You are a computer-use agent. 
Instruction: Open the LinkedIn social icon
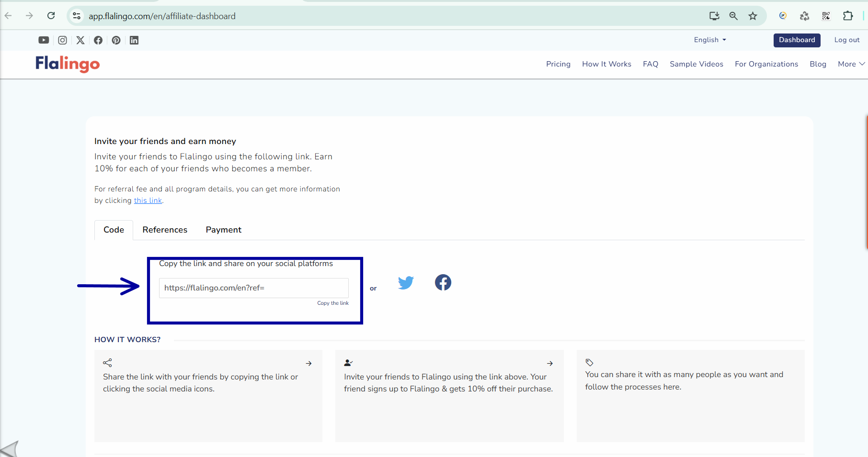[x=134, y=40]
